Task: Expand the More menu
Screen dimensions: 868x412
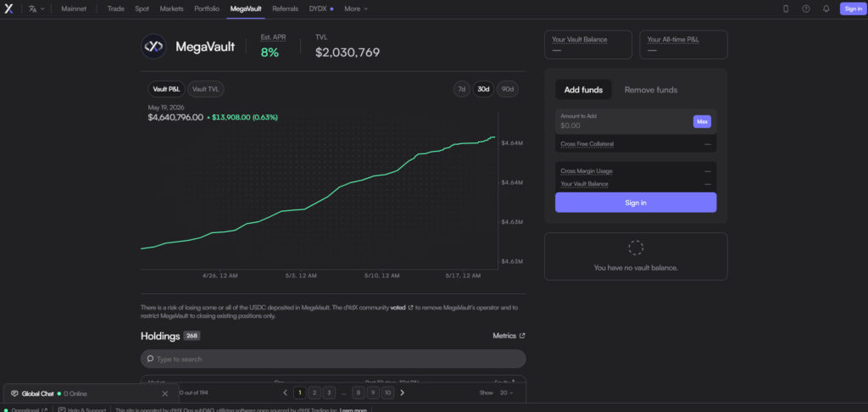Action: click(356, 8)
